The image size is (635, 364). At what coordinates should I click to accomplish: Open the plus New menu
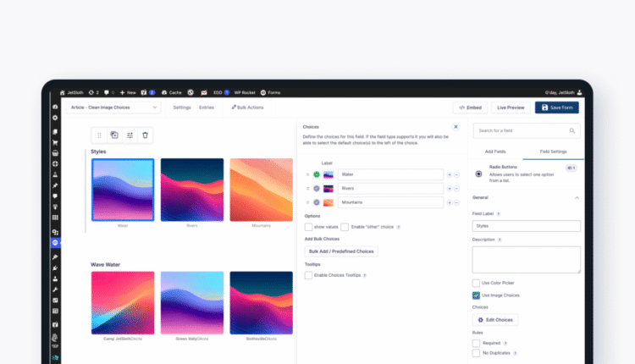click(128, 93)
